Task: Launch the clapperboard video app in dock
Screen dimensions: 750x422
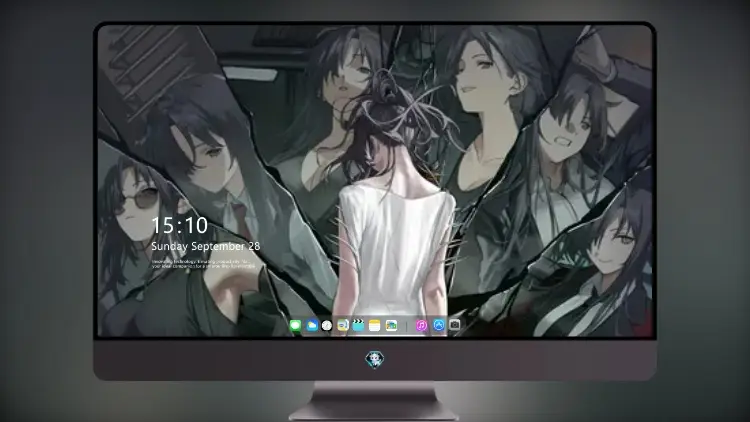Action: [x=358, y=326]
